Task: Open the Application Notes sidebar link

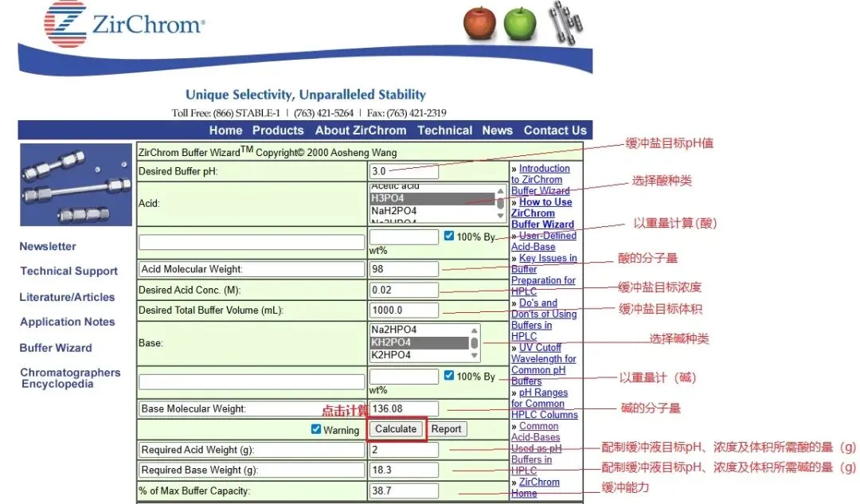Action: click(68, 322)
